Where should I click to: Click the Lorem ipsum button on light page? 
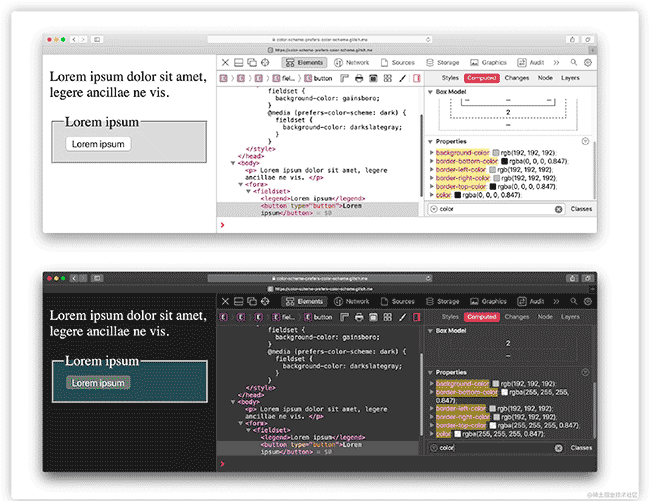98,144
